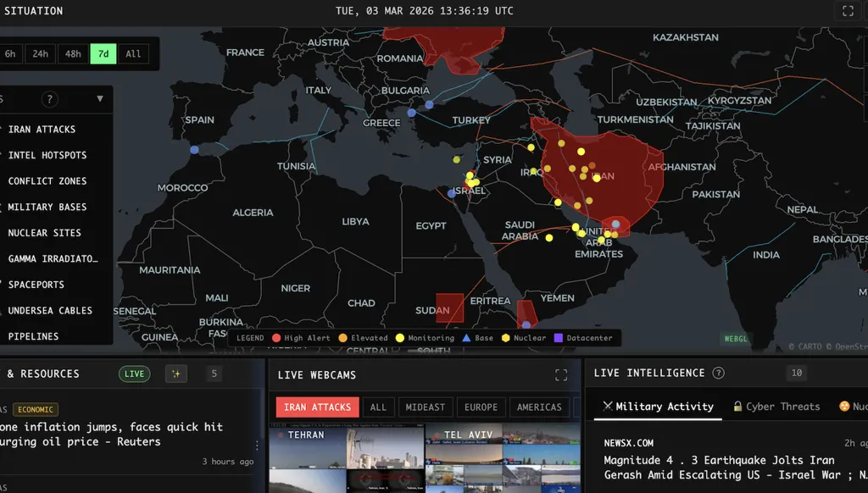Click the fullscreen icon in the top header
The width and height of the screenshot is (868, 493).
[x=848, y=11]
